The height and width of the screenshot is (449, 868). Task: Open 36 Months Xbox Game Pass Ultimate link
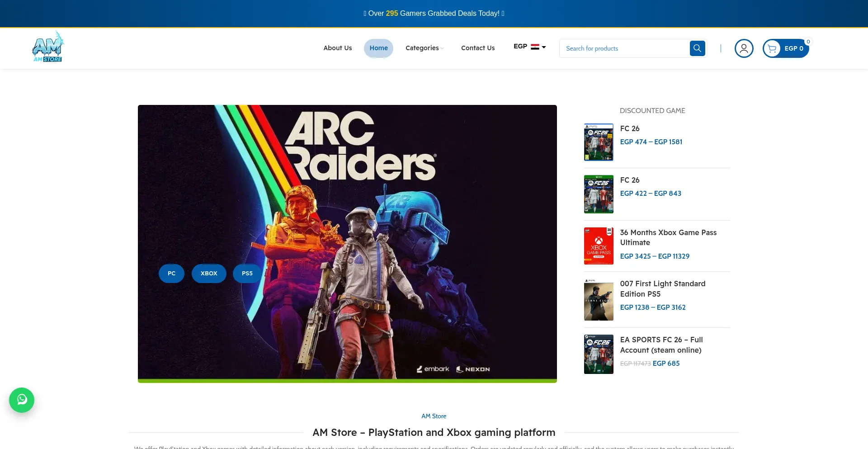(x=668, y=238)
